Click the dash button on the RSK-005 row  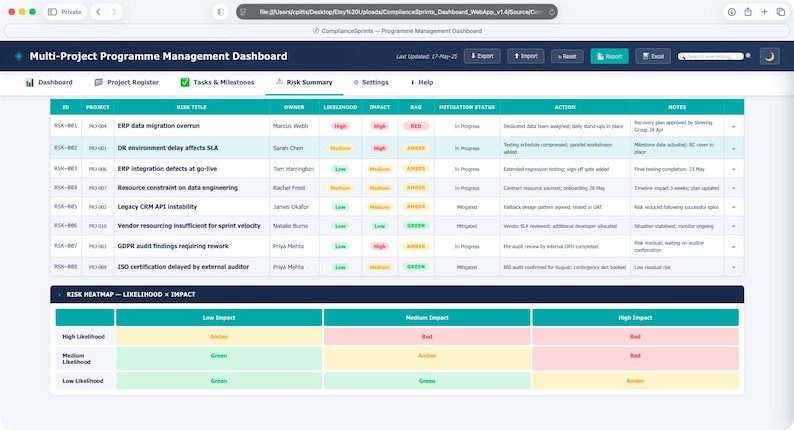733,207
